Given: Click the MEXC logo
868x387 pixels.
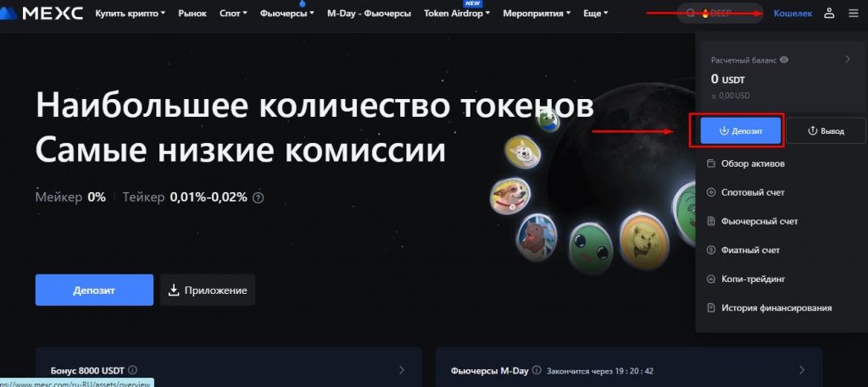Looking at the screenshot, I should [42, 13].
